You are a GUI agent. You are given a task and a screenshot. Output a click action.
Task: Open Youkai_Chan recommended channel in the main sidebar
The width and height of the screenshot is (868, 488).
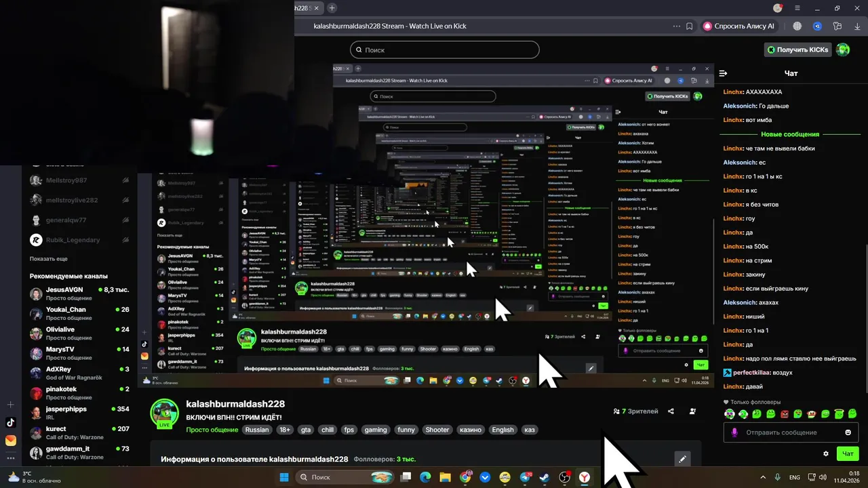click(x=80, y=313)
